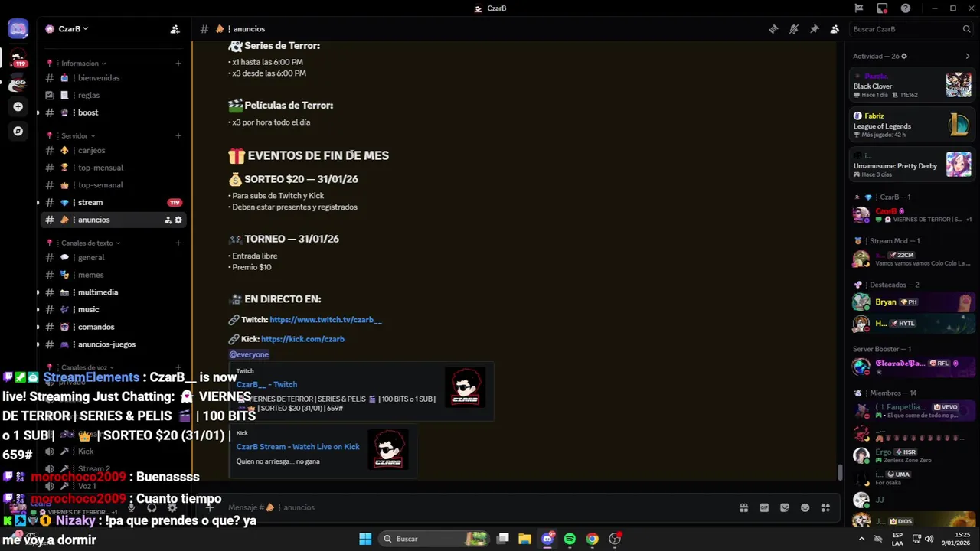Open the sticker picker
Screen dimensions: 980x551
pos(785,507)
